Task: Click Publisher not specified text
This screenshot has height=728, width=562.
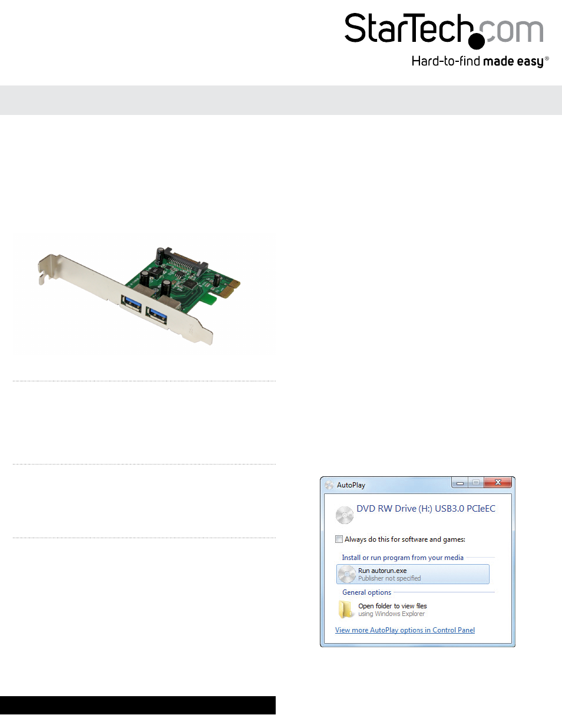Action: (389, 578)
